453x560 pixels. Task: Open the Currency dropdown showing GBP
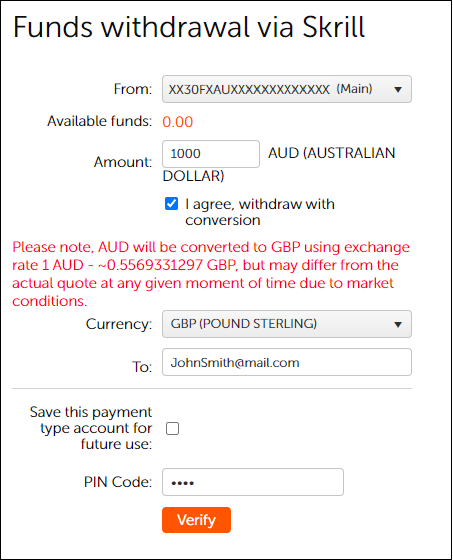287,324
